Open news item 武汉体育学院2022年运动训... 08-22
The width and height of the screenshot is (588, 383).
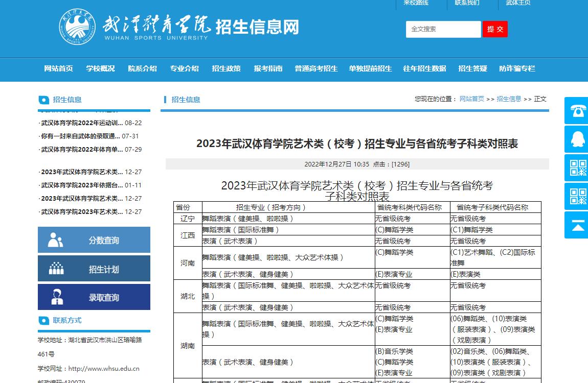[91, 123]
